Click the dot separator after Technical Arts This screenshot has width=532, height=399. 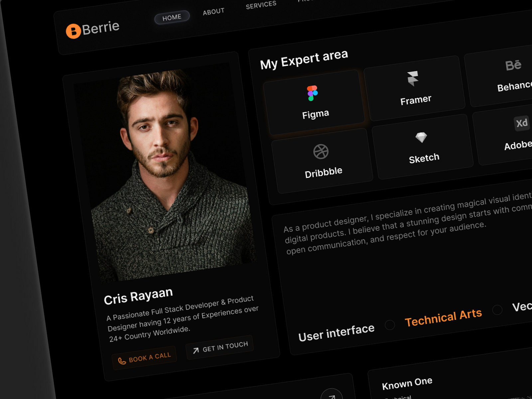[497, 310]
